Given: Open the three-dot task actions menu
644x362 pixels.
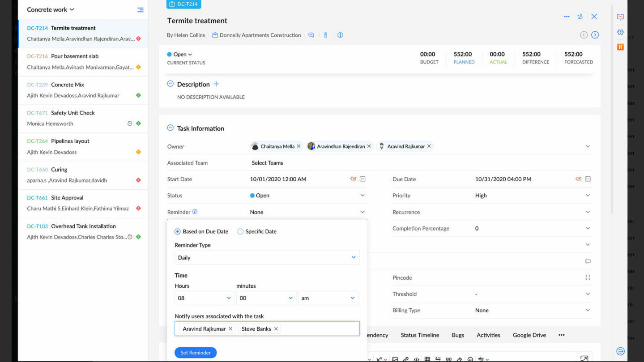Looking at the screenshot, I should coord(567,17).
